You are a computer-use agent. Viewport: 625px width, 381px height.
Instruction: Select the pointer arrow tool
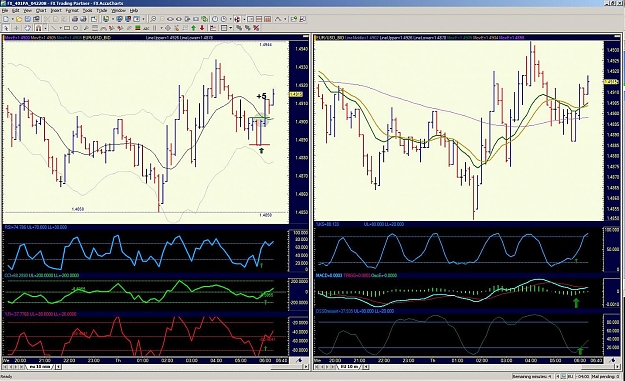pos(6,28)
